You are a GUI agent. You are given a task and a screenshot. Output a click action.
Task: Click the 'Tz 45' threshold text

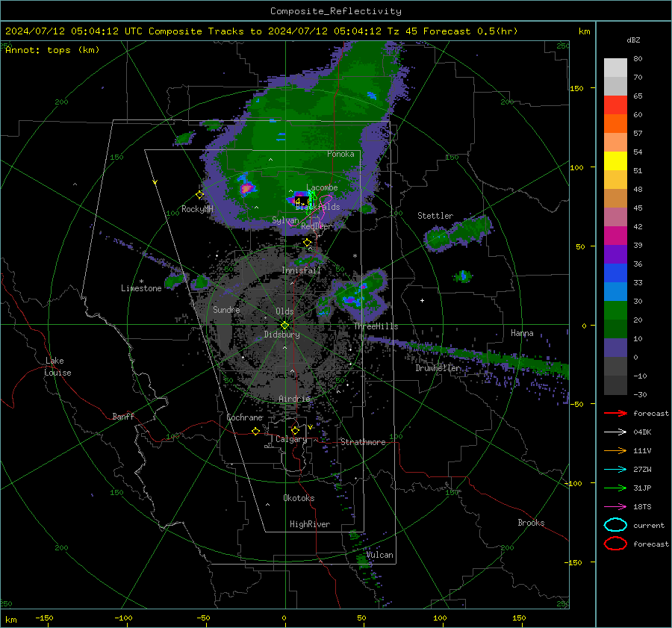pyautogui.click(x=402, y=31)
